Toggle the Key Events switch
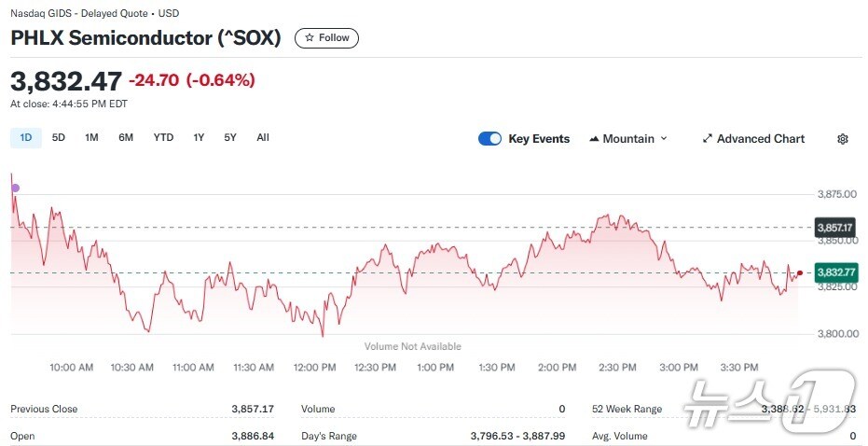Image resolution: width=868 pixels, height=446 pixels. tap(489, 139)
